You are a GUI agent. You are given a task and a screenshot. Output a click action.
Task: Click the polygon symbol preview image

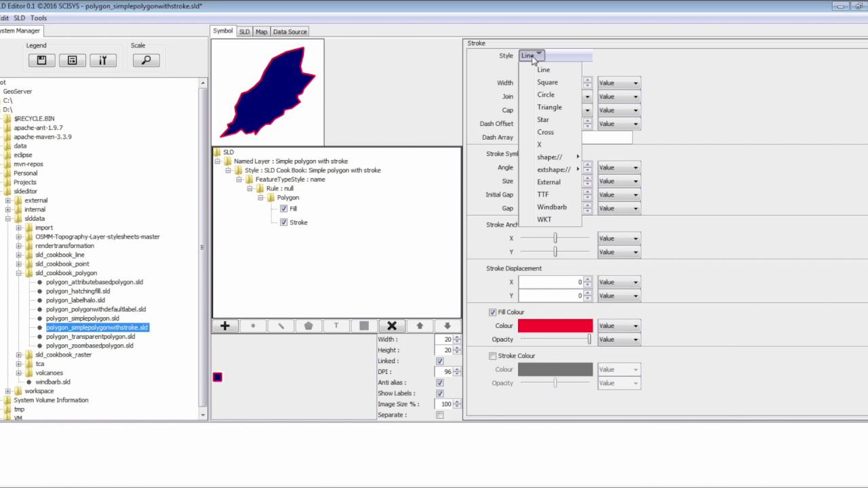(x=268, y=92)
